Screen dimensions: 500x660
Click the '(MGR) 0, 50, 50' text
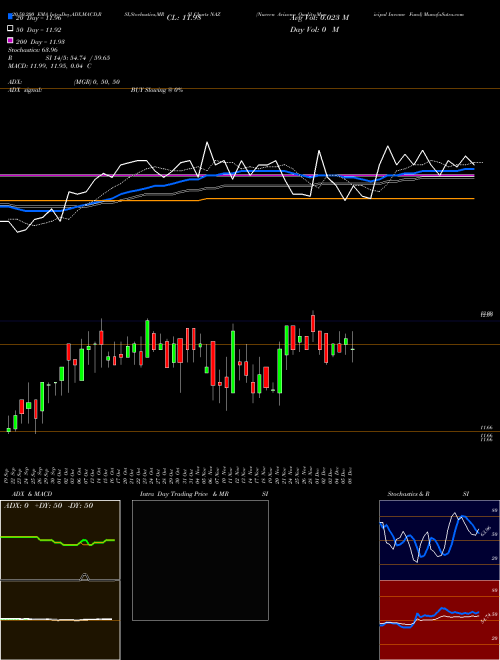[97, 82]
